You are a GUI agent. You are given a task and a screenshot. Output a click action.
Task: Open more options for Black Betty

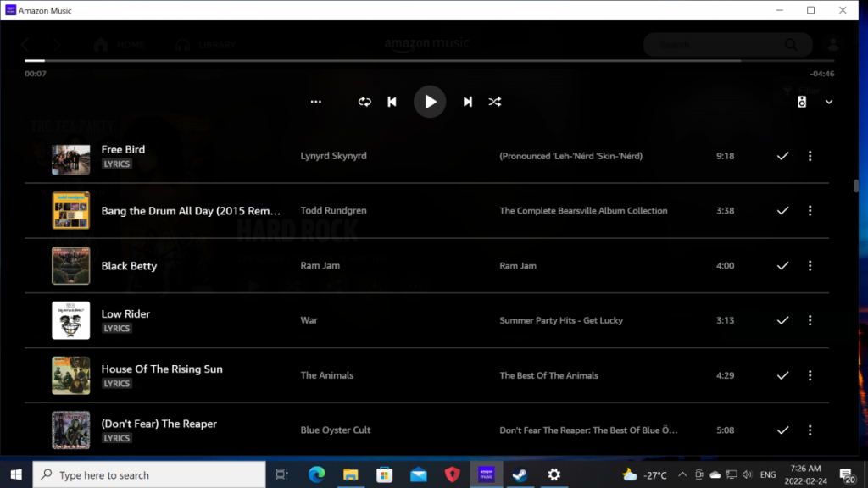(x=810, y=265)
